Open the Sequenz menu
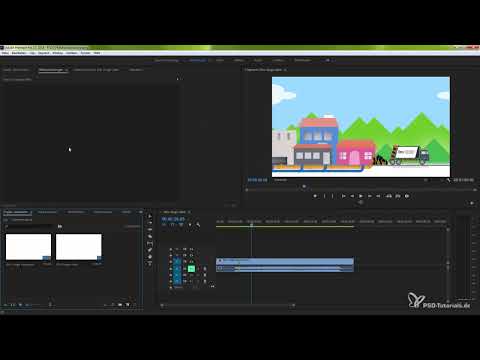 [x=44, y=53]
